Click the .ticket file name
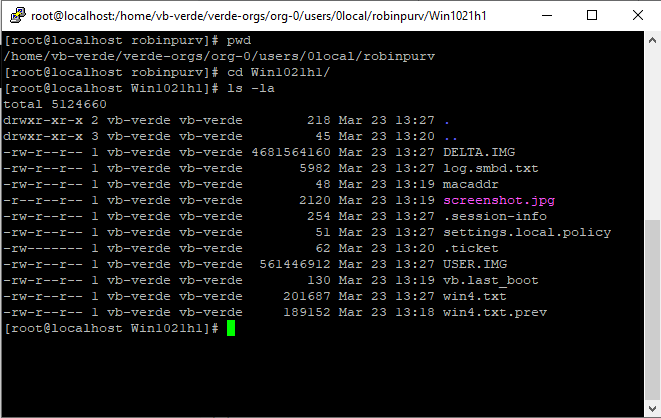The height and width of the screenshot is (418, 661). click(x=470, y=248)
